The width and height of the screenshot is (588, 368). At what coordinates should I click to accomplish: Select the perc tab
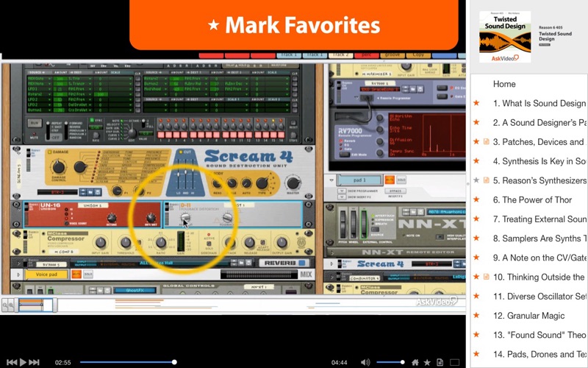[366, 54]
